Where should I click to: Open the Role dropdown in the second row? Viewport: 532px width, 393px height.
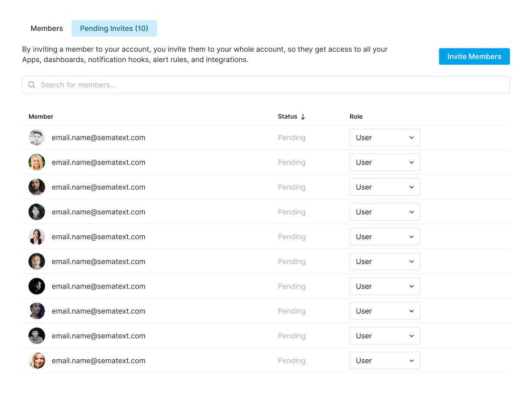click(385, 162)
